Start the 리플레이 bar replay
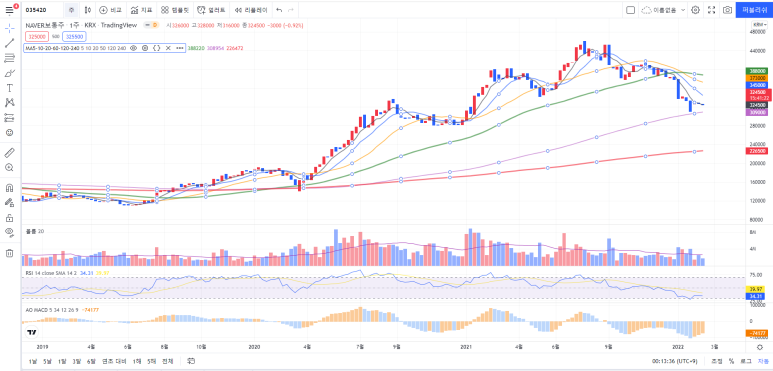 point(251,10)
